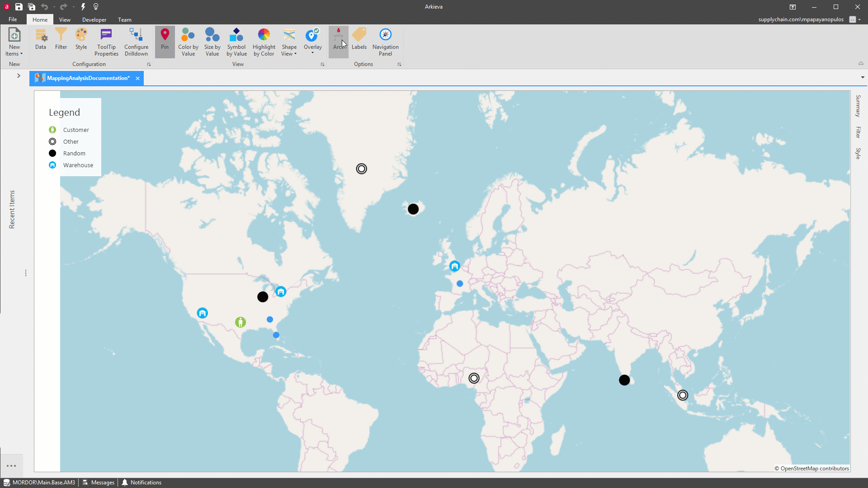Redo the last action
Image resolution: width=868 pixels, height=488 pixels.
(x=63, y=7)
